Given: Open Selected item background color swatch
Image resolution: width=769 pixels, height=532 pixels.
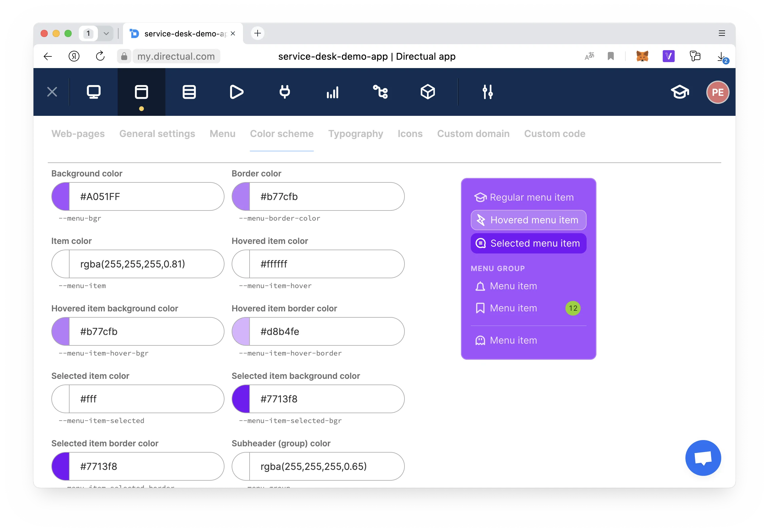Looking at the screenshot, I should pos(241,399).
